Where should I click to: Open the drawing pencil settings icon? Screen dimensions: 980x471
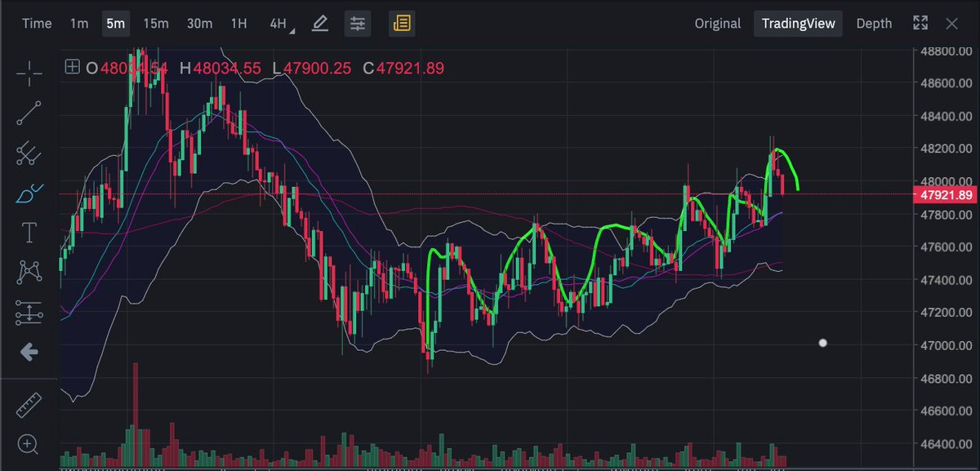tap(320, 24)
